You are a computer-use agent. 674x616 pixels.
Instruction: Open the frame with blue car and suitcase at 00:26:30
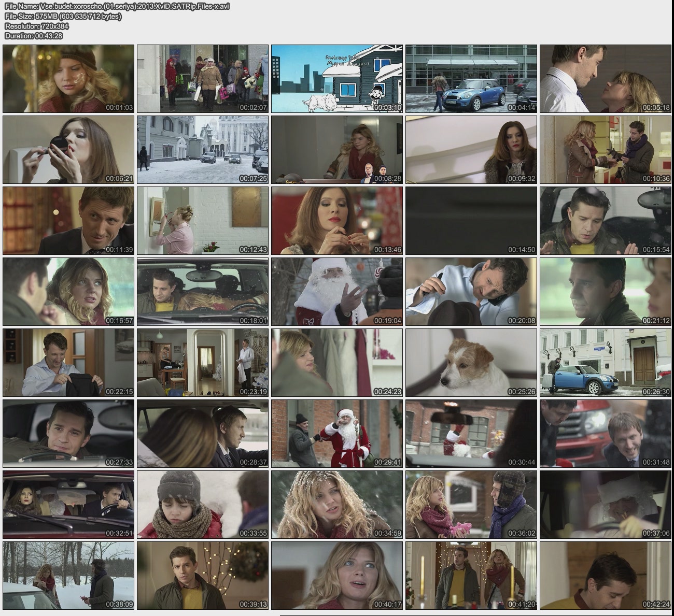pos(605,363)
